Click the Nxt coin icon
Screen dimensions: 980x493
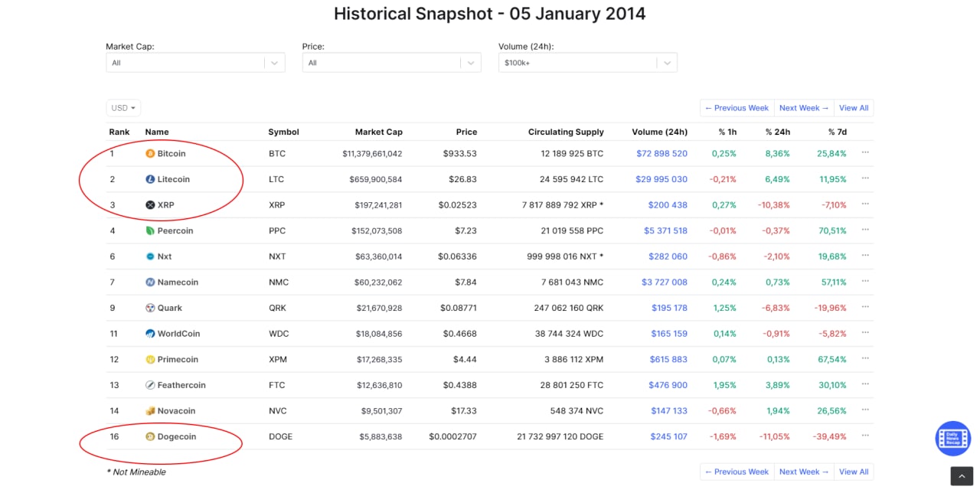(150, 256)
